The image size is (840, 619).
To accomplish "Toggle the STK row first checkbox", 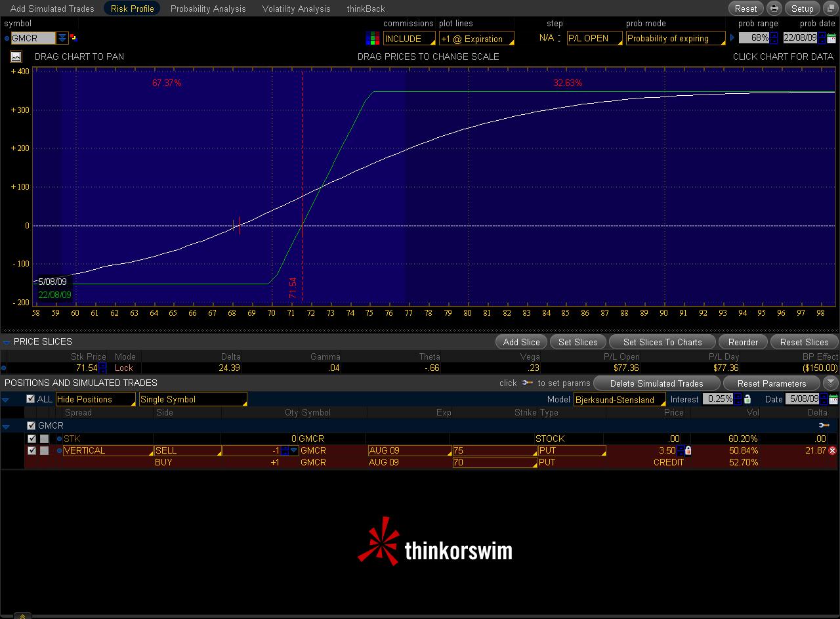I will click(31, 438).
